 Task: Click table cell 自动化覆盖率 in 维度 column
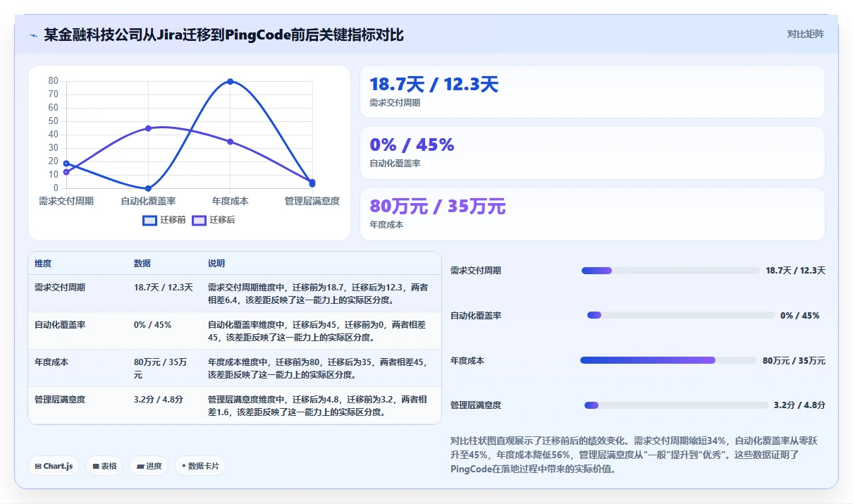[60, 325]
